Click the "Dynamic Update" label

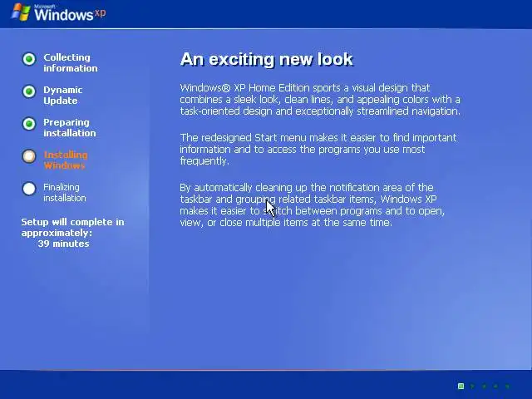pos(63,96)
